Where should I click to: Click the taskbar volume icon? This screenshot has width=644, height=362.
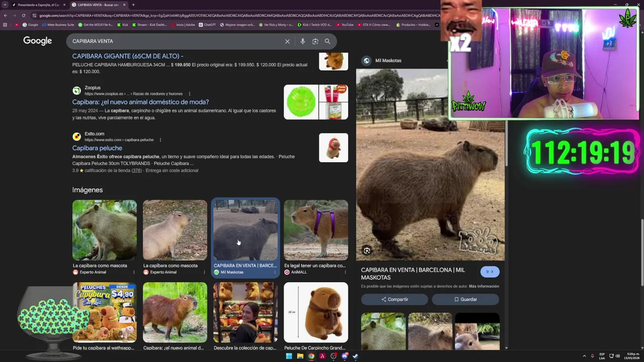click(617, 356)
